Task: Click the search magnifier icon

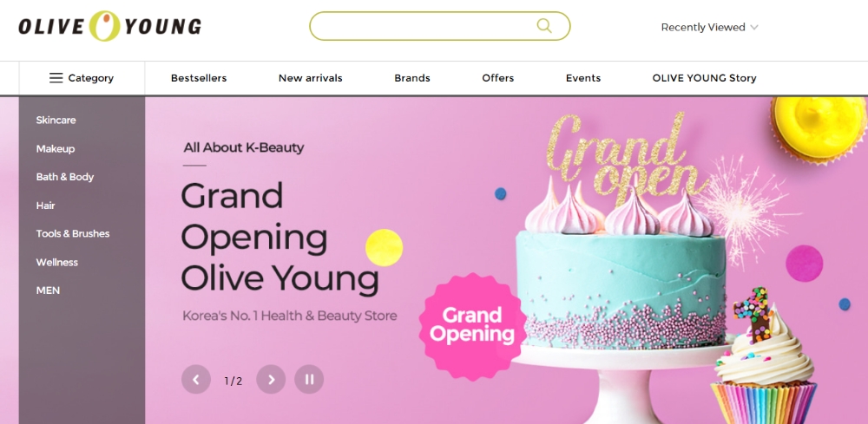Action: tap(544, 26)
